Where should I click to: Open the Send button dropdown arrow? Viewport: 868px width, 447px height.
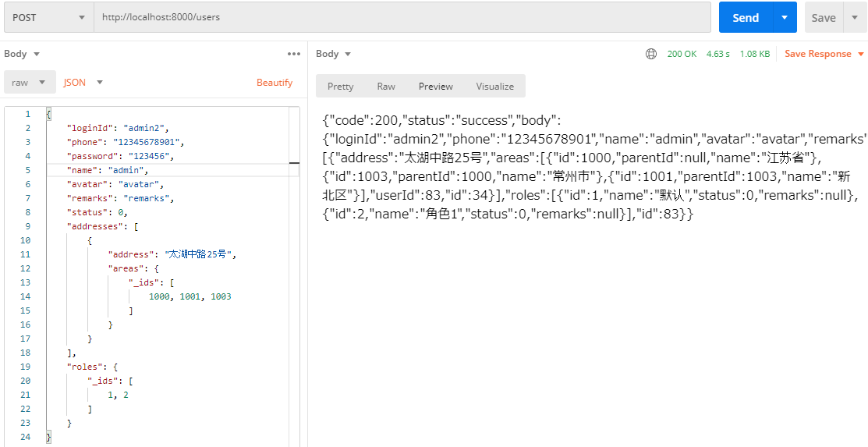coord(785,18)
